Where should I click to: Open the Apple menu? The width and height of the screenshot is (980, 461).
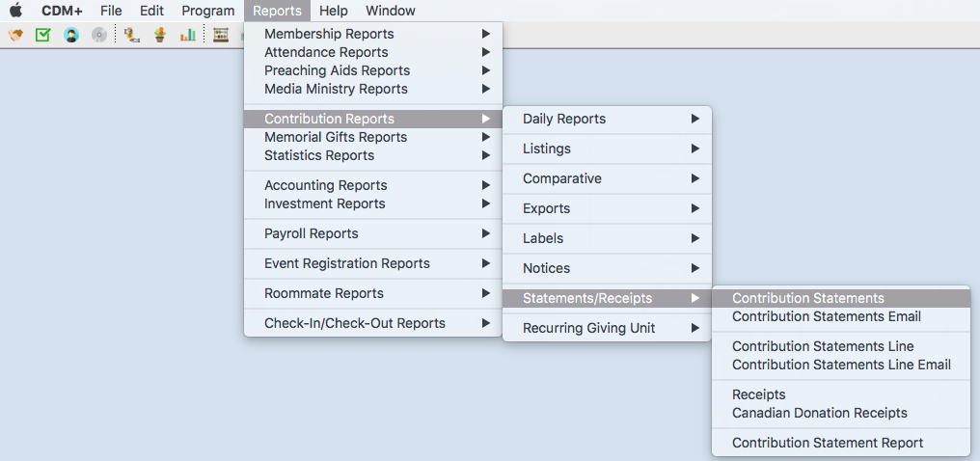[x=15, y=11]
